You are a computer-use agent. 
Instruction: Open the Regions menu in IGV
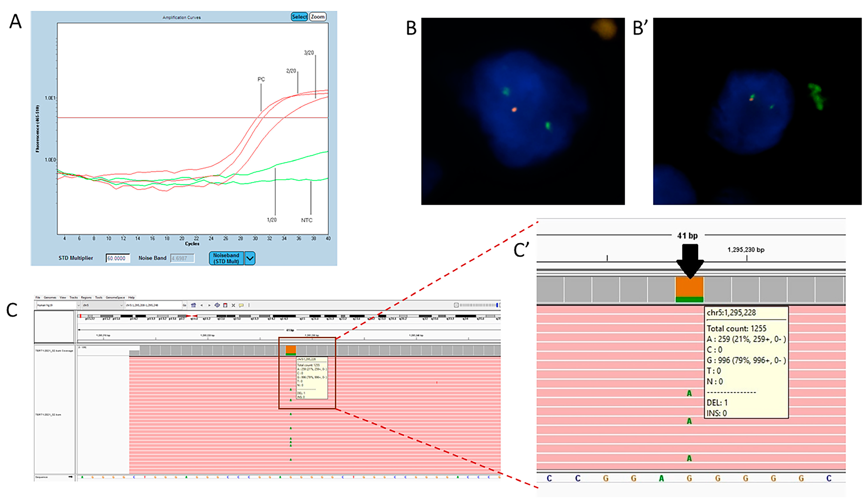pyautogui.click(x=86, y=297)
